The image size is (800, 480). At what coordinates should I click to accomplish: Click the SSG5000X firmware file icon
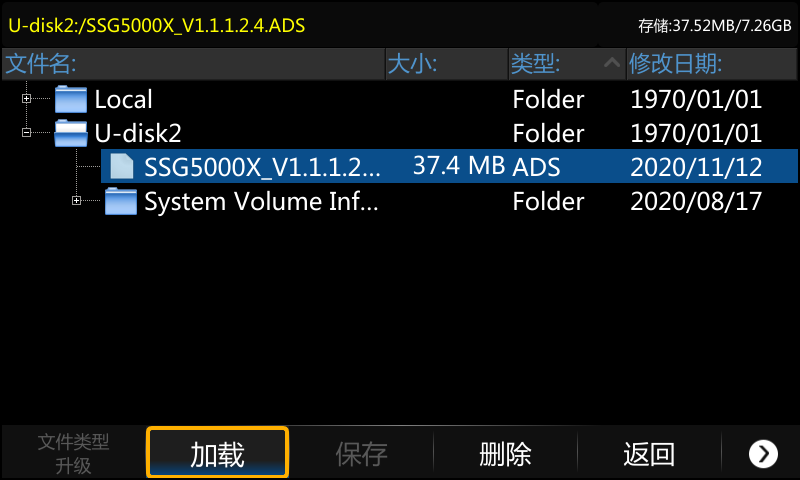pos(122,167)
